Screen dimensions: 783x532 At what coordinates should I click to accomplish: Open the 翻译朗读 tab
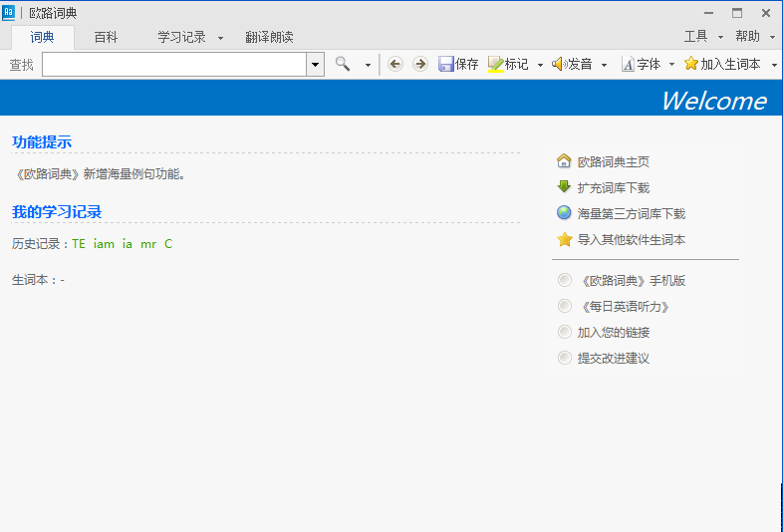pyautogui.click(x=269, y=37)
